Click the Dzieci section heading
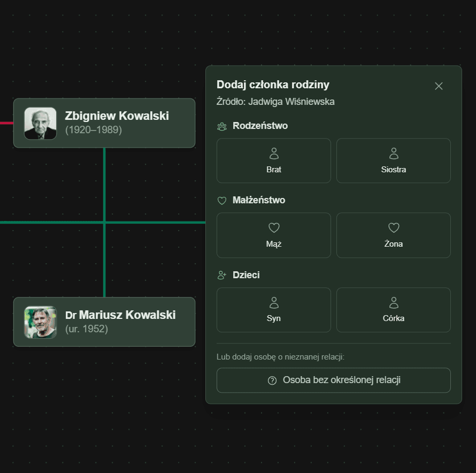476x473 pixels. pos(246,275)
